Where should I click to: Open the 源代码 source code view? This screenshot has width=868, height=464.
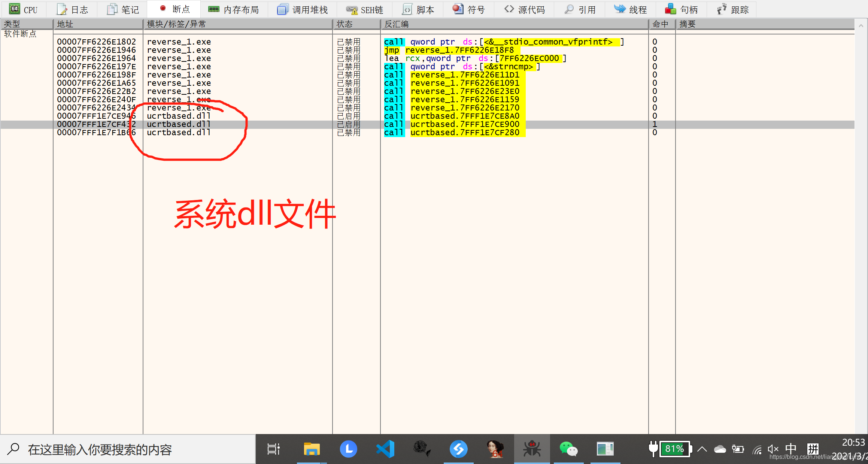[525, 9]
